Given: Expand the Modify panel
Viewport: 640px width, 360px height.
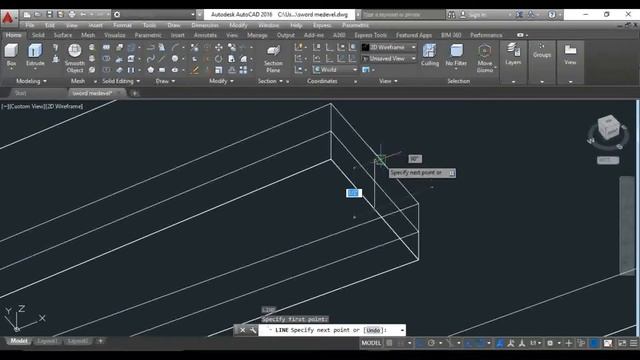Looking at the screenshot, I should [x=221, y=81].
